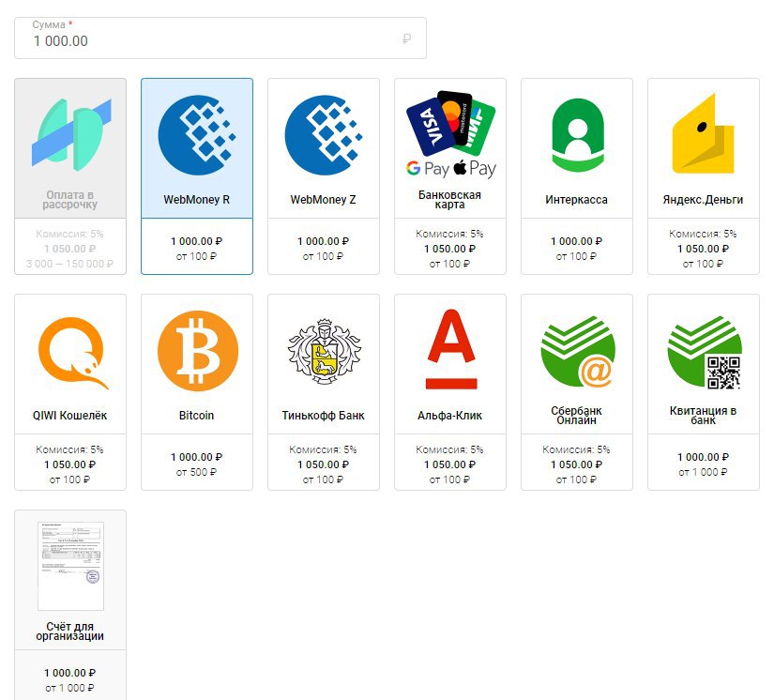The image size is (774, 700).
Task: Pick the Интеркасса green logo
Action: tap(577, 134)
